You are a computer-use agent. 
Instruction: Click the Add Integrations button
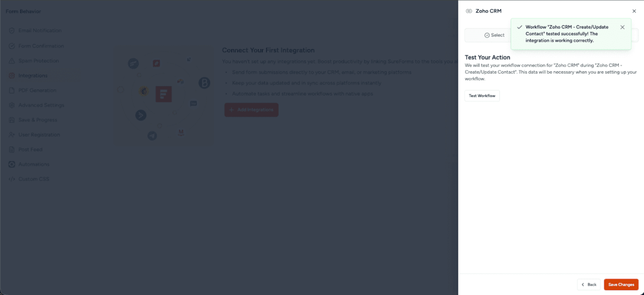[x=252, y=109]
